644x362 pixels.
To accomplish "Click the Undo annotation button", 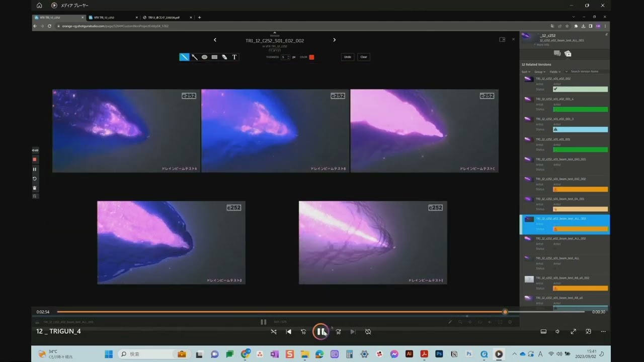I will tap(348, 57).
